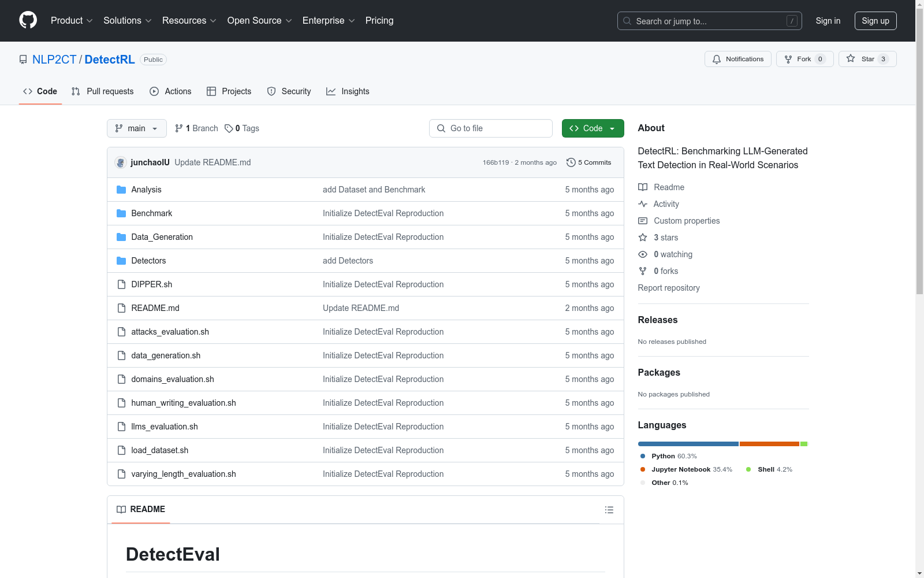The height and width of the screenshot is (578, 924).
Task: Click the search magnifier icon in header
Action: point(627,21)
